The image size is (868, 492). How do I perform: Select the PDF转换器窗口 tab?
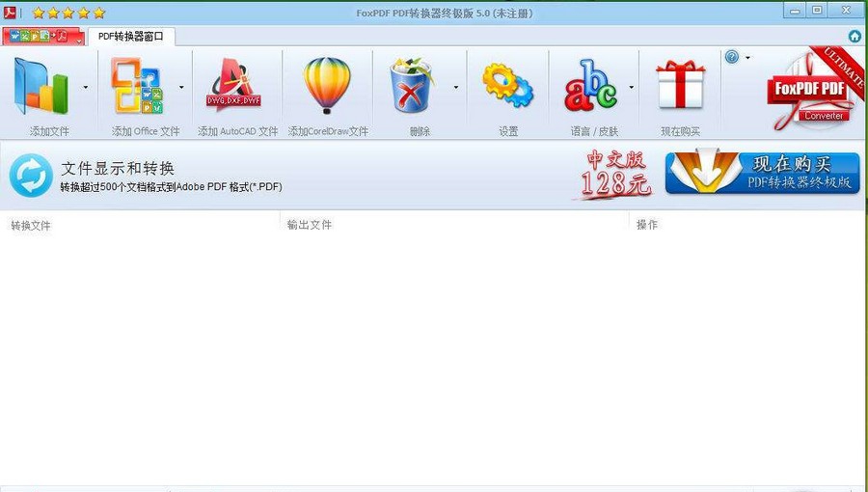point(131,37)
